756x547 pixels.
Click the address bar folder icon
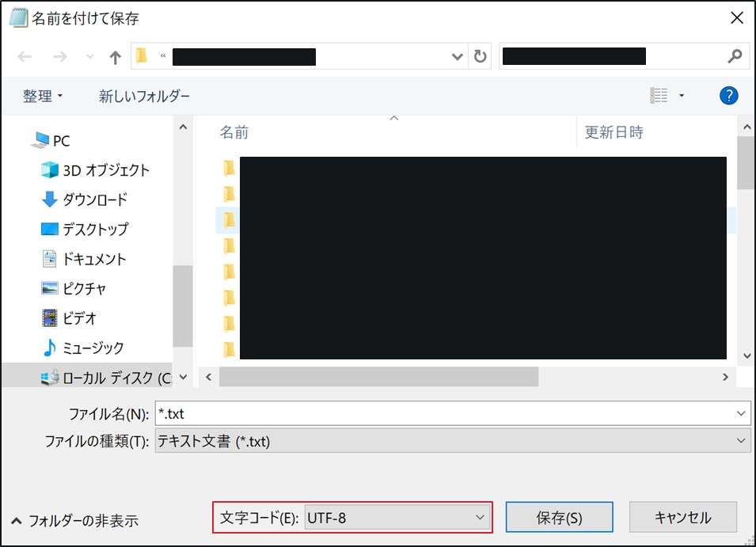pos(141,56)
